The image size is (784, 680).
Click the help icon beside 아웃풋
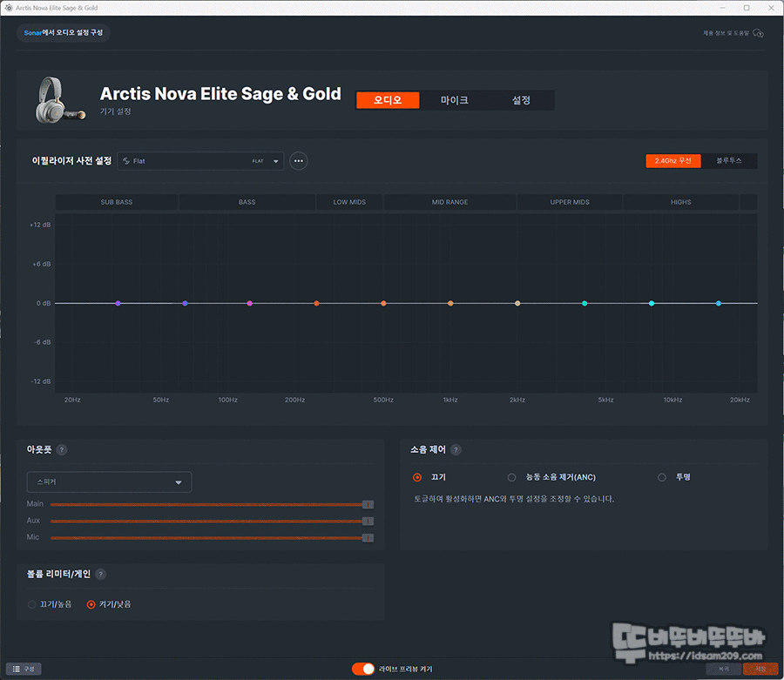(x=62, y=449)
